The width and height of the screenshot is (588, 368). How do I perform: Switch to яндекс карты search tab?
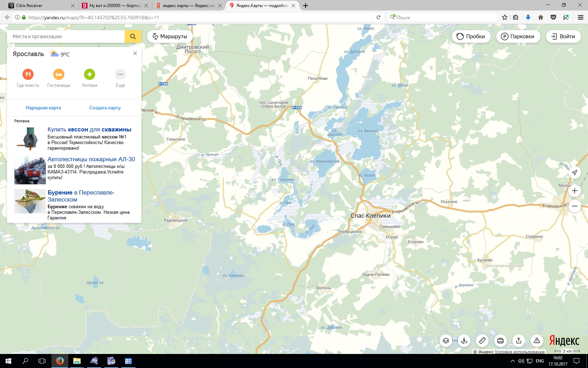pyautogui.click(x=187, y=6)
